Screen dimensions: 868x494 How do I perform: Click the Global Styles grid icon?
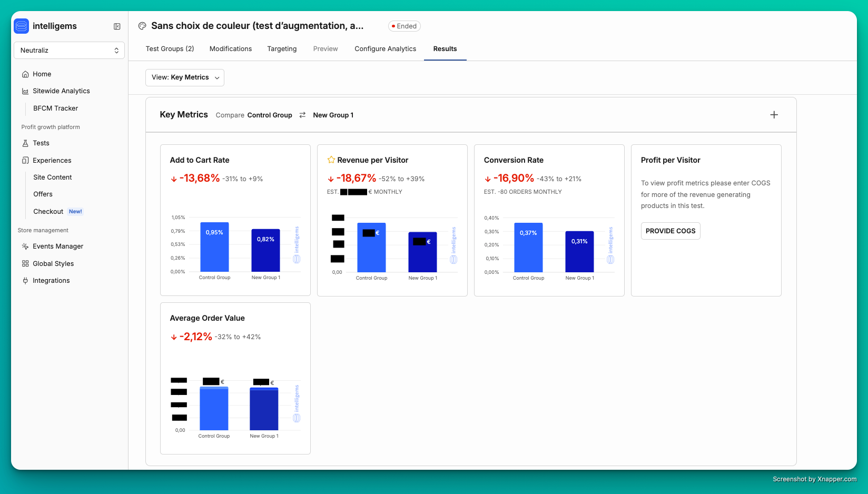[25, 264]
